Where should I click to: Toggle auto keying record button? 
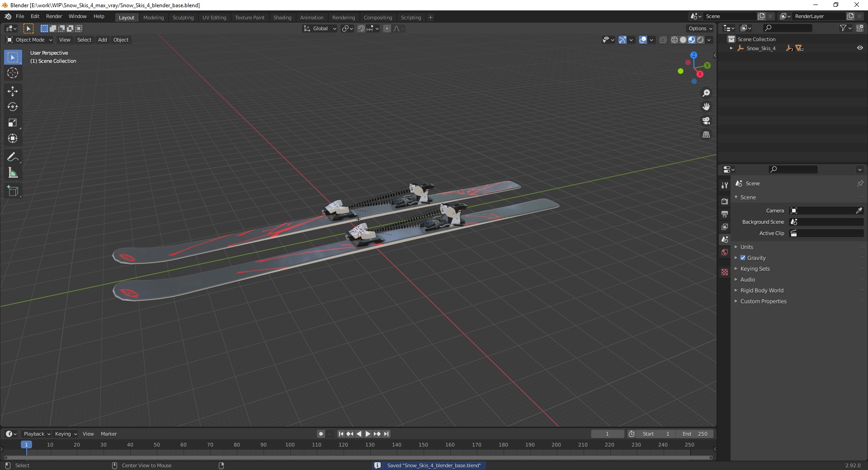point(321,434)
